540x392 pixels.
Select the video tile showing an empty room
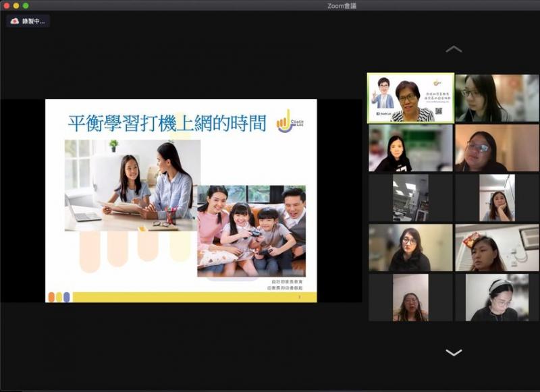pos(410,198)
